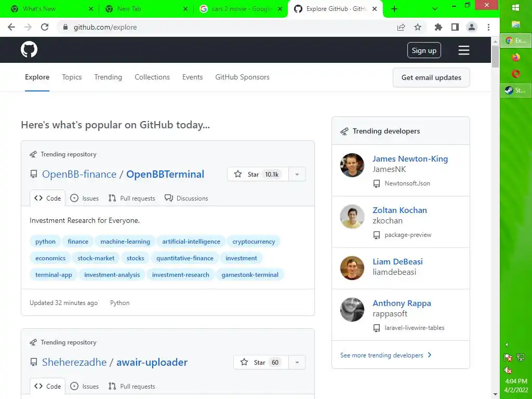Open Liam DeBeasi's profile
The height and width of the screenshot is (399, 532).
[397, 262]
